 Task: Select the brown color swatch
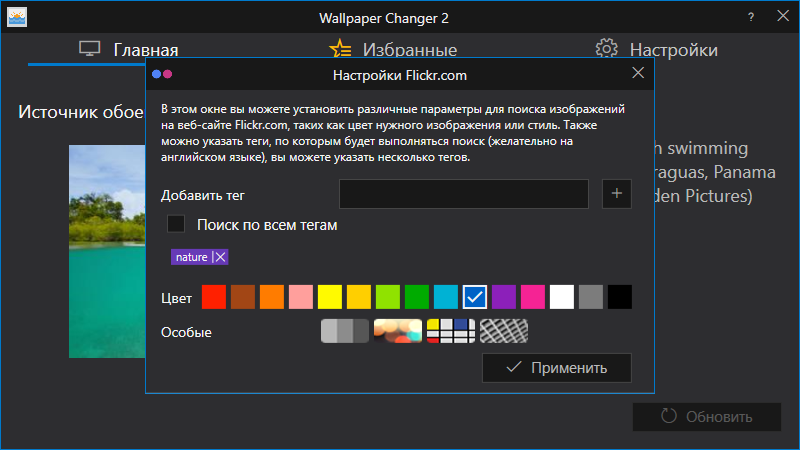click(243, 297)
